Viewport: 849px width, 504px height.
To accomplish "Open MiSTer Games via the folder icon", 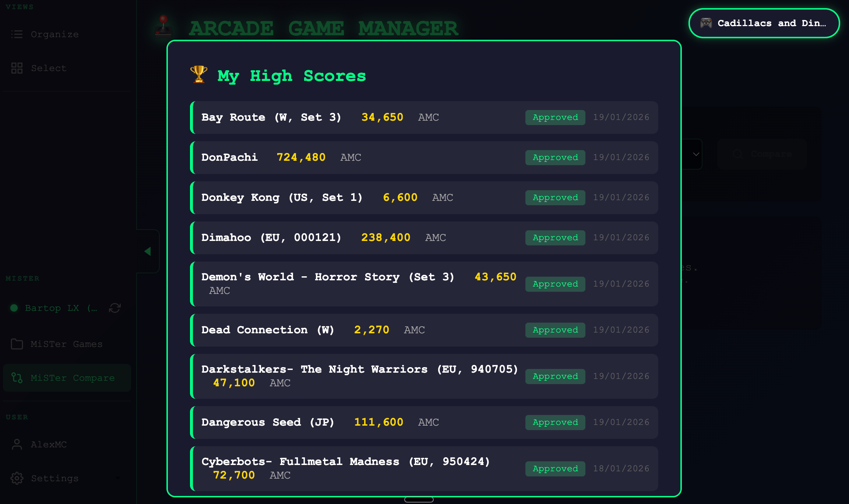I will [x=16, y=344].
